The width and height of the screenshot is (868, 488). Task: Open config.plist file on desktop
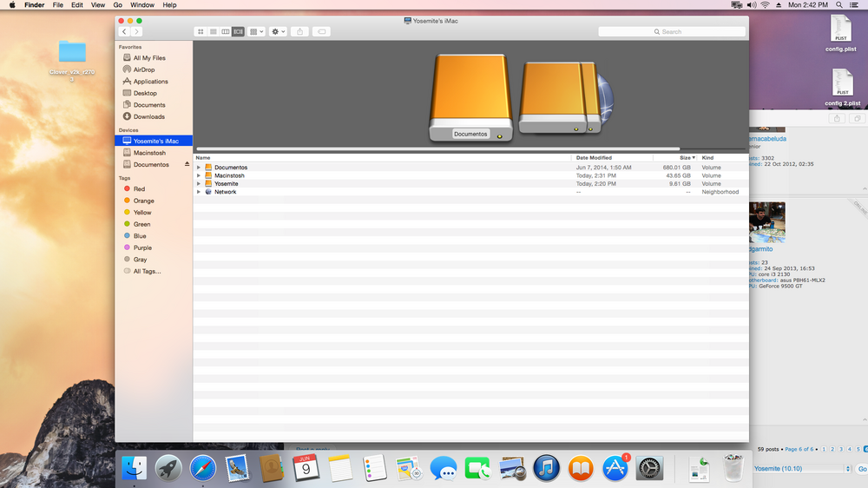[x=841, y=33]
